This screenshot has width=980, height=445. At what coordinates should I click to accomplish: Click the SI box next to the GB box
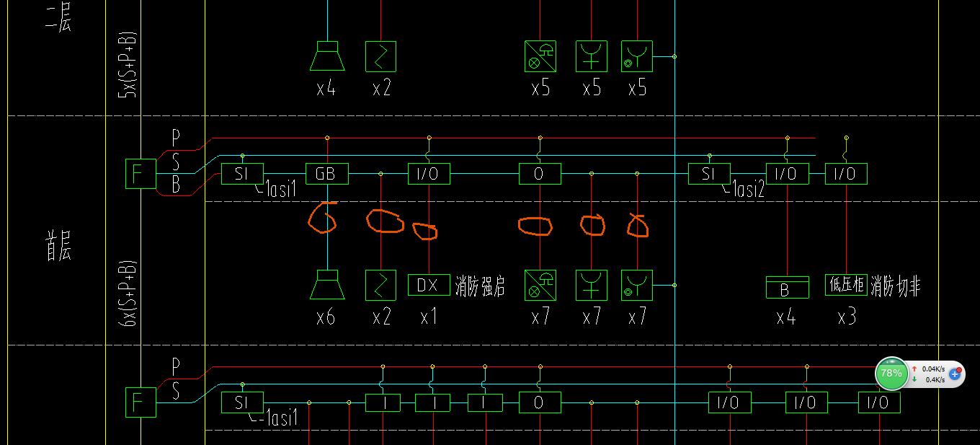pyautogui.click(x=242, y=174)
